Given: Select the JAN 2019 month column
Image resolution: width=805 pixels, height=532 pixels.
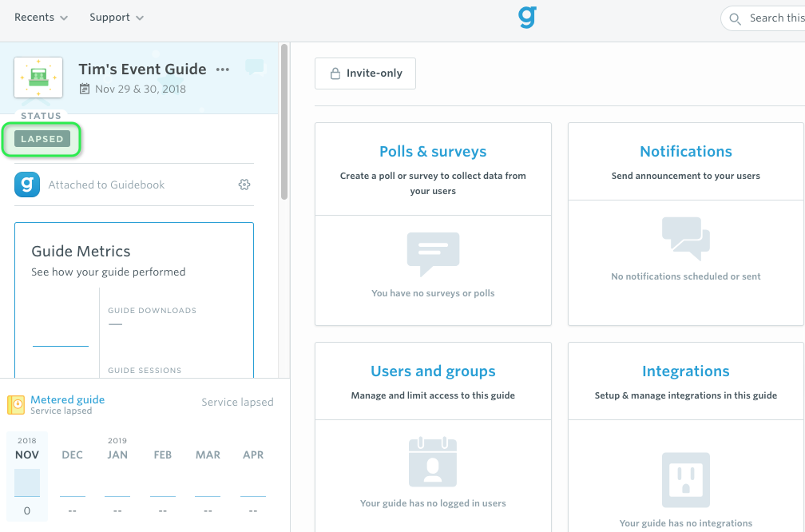Looking at the screenshot, I should 117,477.
